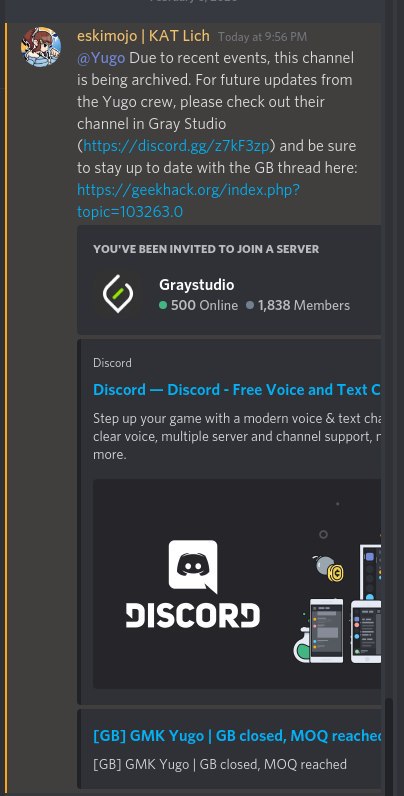The height and width of the screenshot is (796, 404).
Task: Click the green online status dot
Action: [x=163, y=305]
